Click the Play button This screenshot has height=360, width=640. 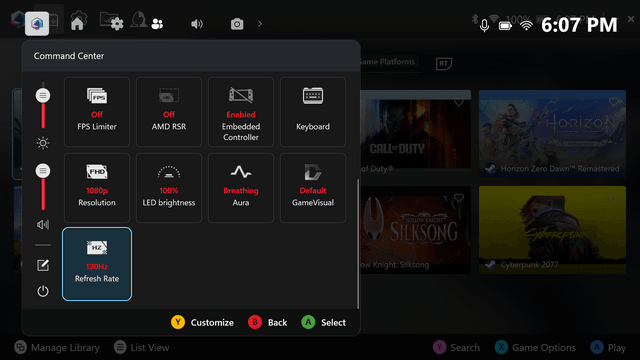[x=608, y=347]
